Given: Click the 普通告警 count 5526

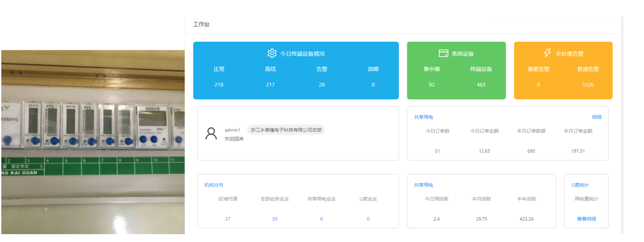Looking at the screenshot, I should pos(588,85).
